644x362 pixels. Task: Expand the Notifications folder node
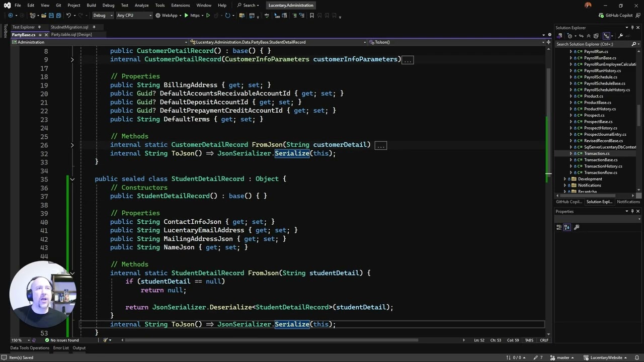(x=565, y=186)
